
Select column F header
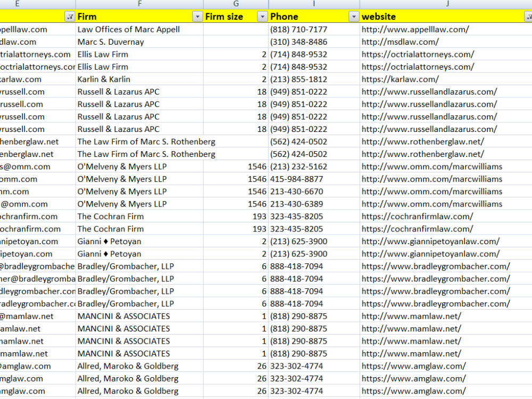click(x=139, y=4)
